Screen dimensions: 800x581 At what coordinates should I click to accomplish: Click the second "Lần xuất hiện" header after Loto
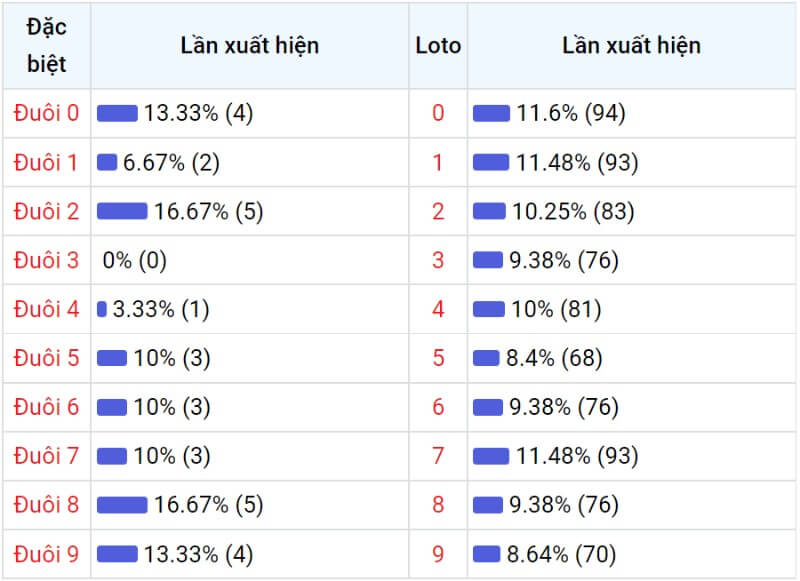pyautogui.click(x=631, y=45)
